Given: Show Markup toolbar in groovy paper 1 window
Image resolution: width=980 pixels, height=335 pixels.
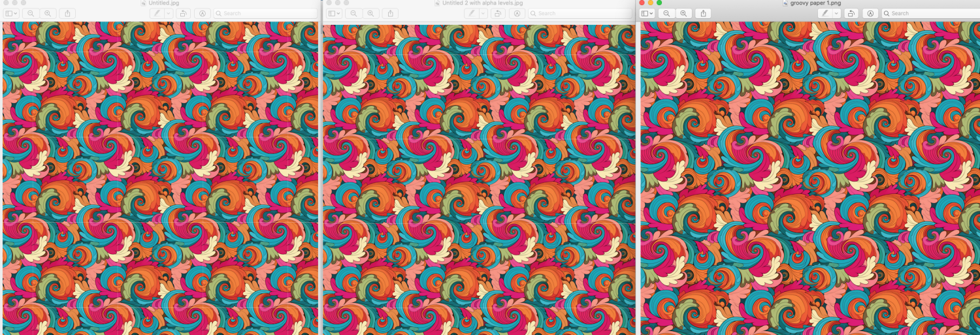Looking at the screenshot, I should click(870, 13).
